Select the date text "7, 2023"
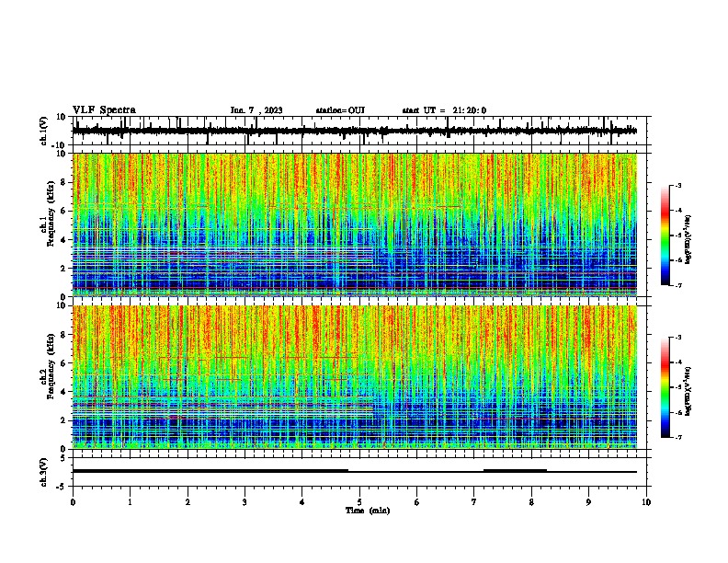 click(266, 110)
